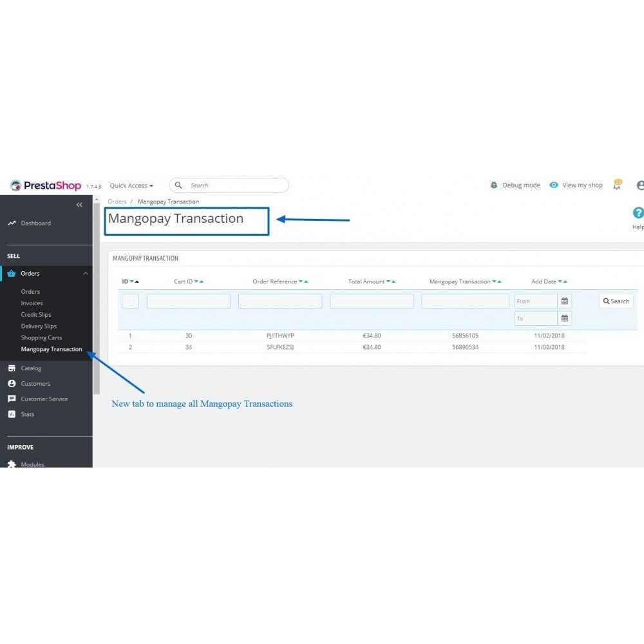Focus the Total Amount filter field
This screenshot has width=644, height=644.
[x=372, y=301]
